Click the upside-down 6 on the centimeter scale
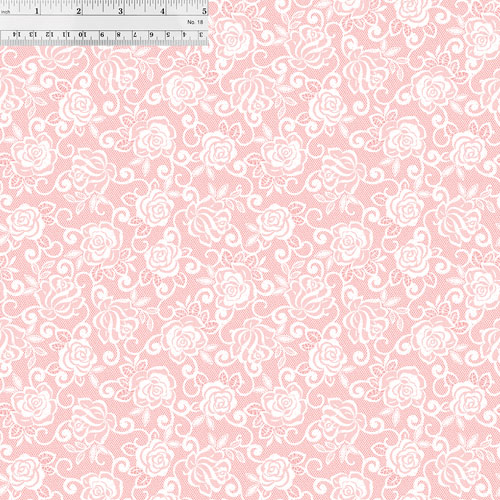Viewport: 500px width, 500px height. [x=152, y=34]
